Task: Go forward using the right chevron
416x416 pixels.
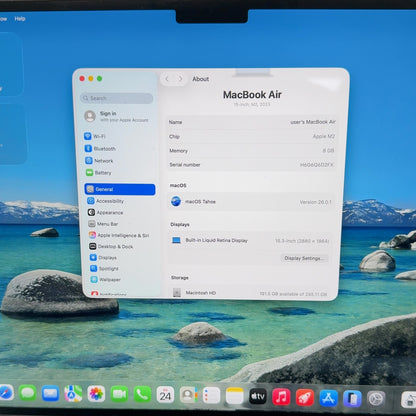Action: 180,79
